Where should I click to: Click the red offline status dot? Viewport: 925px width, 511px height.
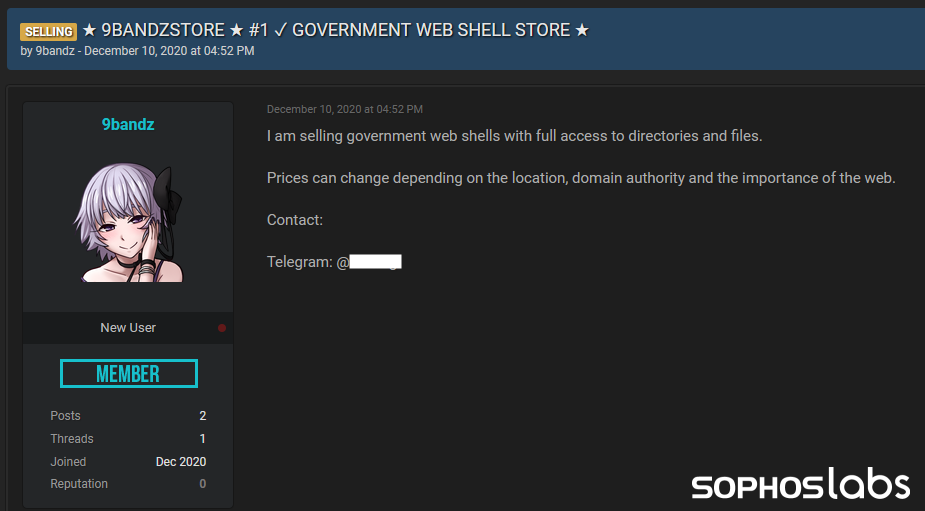(x=222, y=328)
